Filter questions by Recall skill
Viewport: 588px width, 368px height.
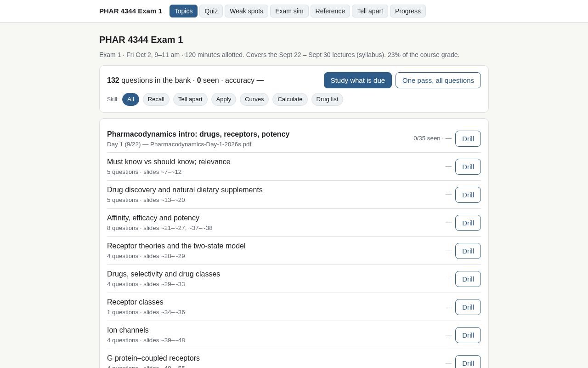coord(156,99)
